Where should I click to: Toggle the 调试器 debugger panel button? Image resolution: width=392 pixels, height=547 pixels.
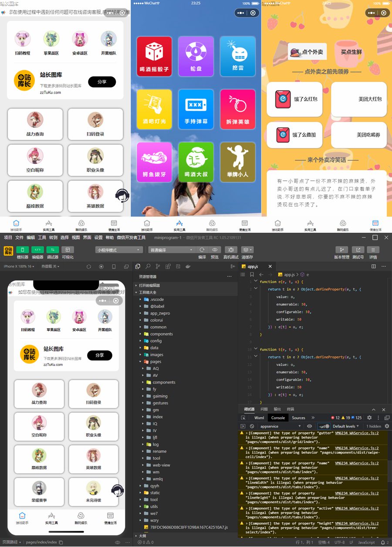53,250
